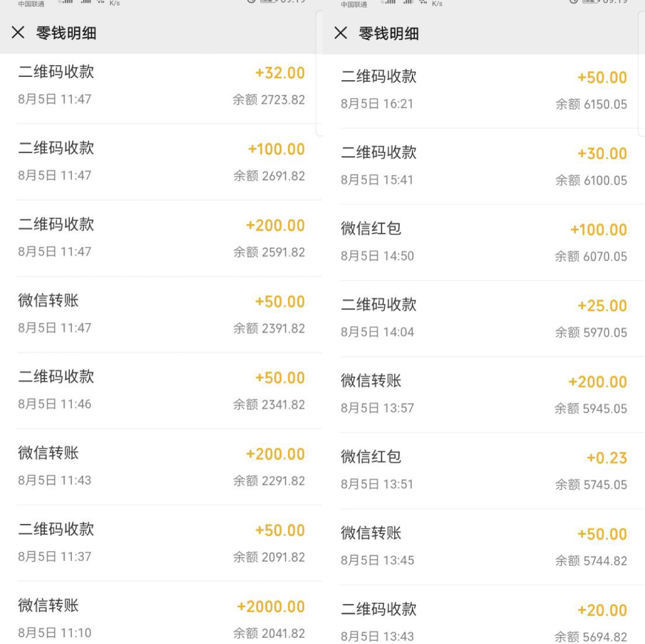The height and width of the screenshot is (644, 645).
Task: Tap the +25.00 二维码收款 entry at 14:04
Action: (484, 319)
